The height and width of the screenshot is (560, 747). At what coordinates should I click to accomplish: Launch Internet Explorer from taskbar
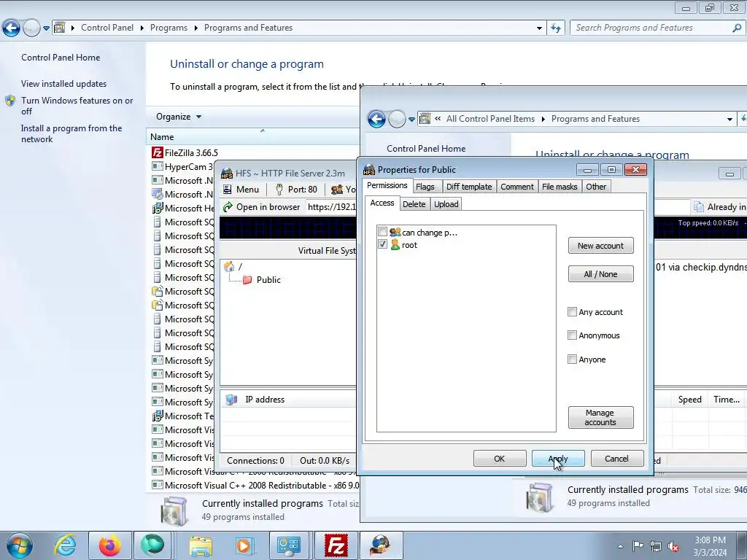click(x=65, y=545)
